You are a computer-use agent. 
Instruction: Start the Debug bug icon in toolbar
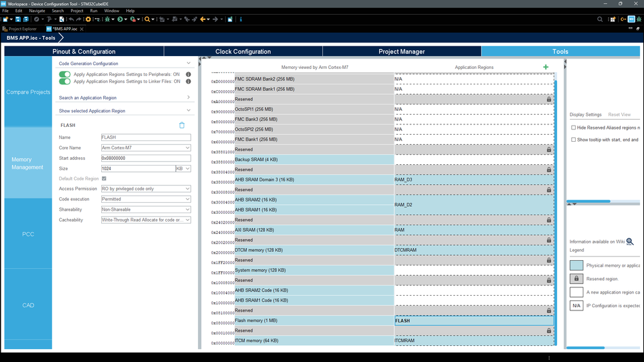[108, 19]
